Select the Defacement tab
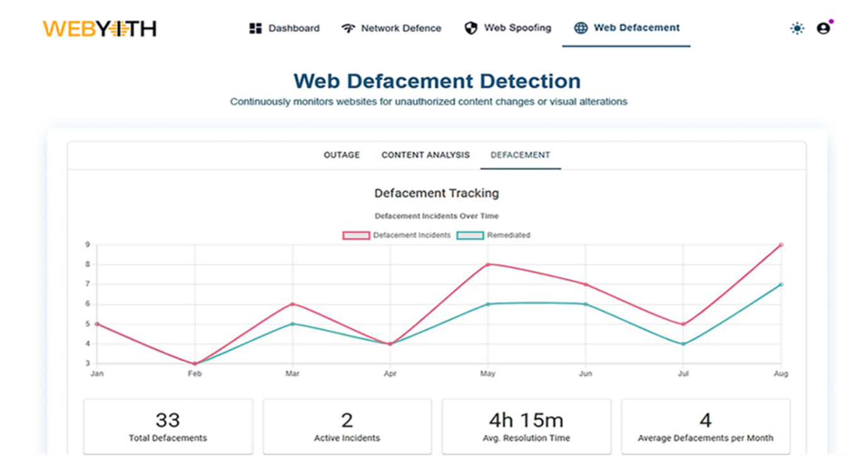The image size is (868, 459). pos(520,155)
